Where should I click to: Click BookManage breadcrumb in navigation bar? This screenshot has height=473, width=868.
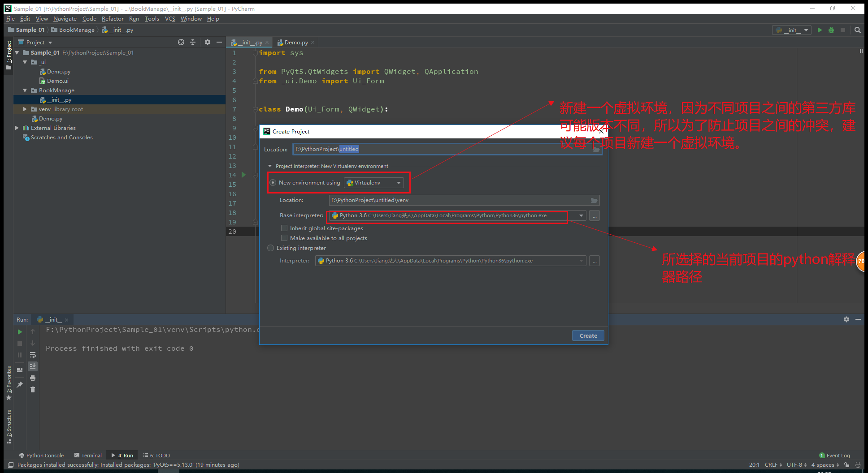[73, 30]
